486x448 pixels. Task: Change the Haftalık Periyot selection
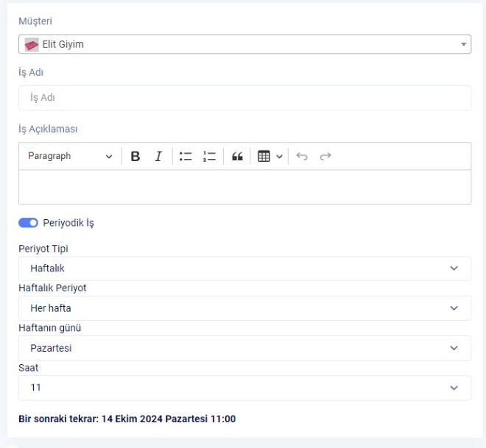click(x=244, y=308)
